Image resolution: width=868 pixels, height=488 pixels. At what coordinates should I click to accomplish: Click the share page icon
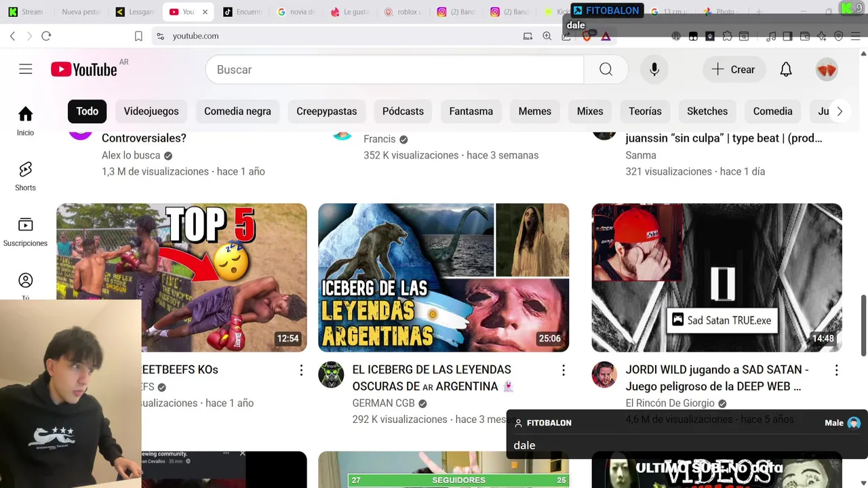pyautogui.click(x=566, y=37)
